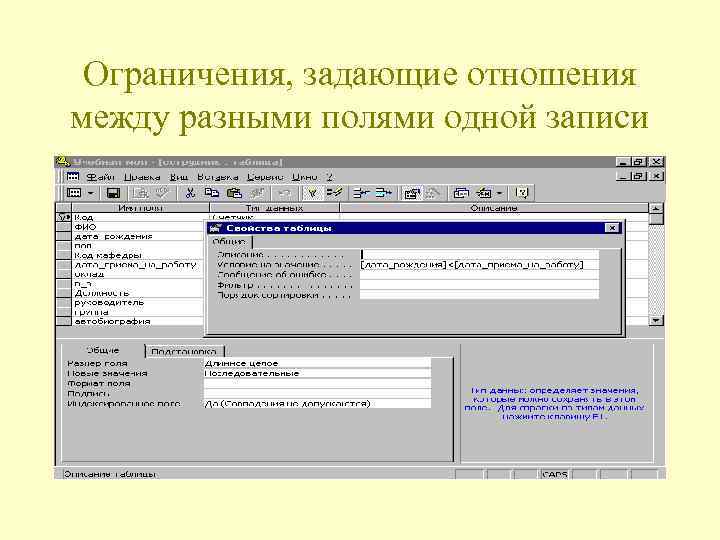
Task: Open the Файл menu
Action: tap(101, 177)
